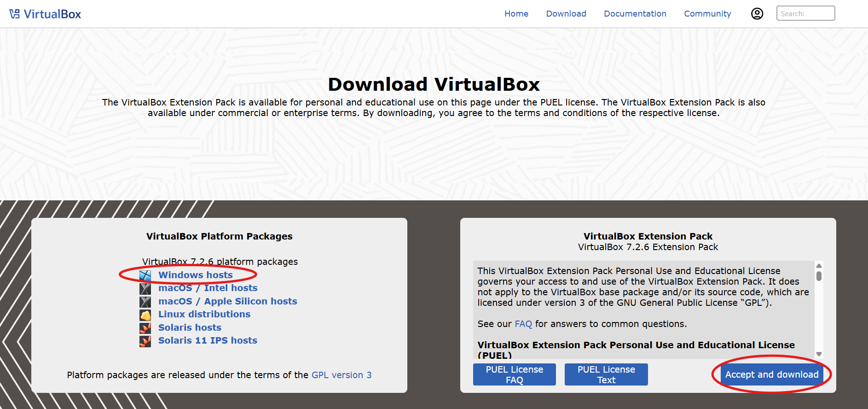Click the Download VirtualBox page title
Screen dimensions: 868x409
coord(434,84)
